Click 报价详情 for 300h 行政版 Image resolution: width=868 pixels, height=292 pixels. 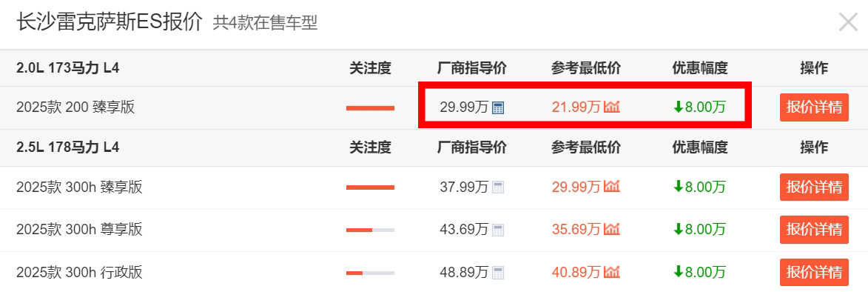point(814,272)
